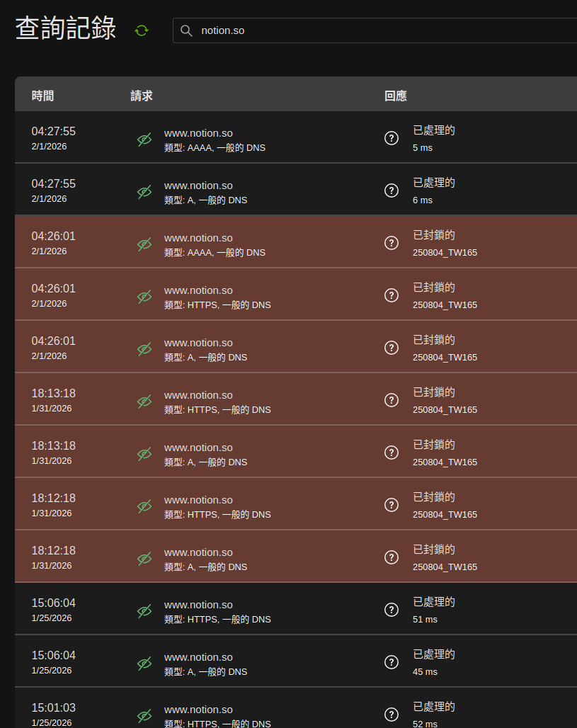Click question mark for 04:26:01 HTTPS row

pos(391,295)
